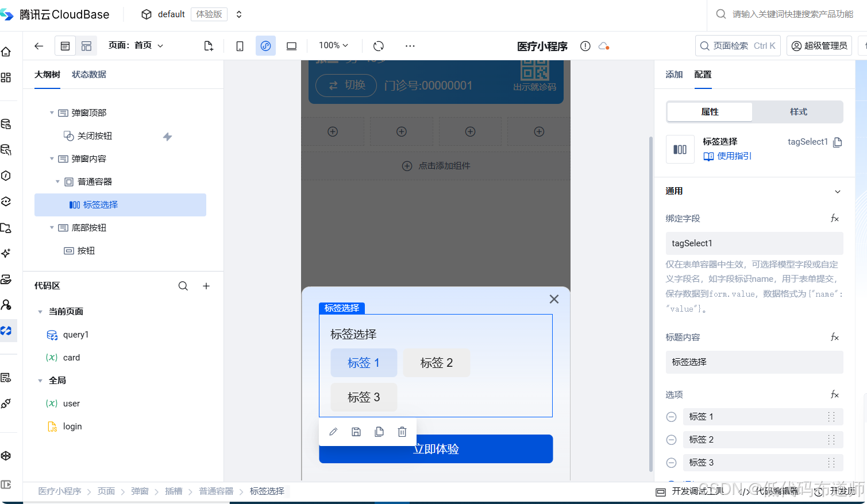
Task: Switch to the 样式 tab
Action: [x=799, y=112]
